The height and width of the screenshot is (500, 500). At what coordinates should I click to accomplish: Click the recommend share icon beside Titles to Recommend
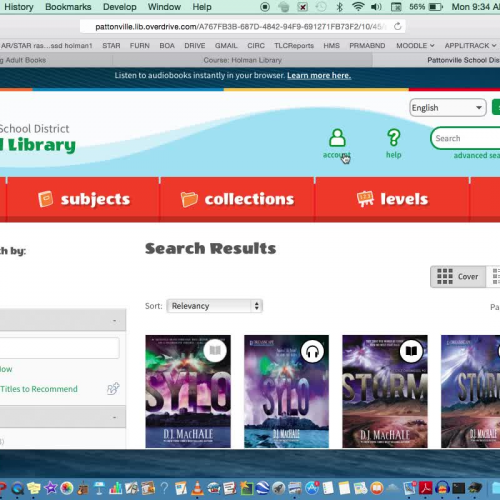(x=113, y=389)
